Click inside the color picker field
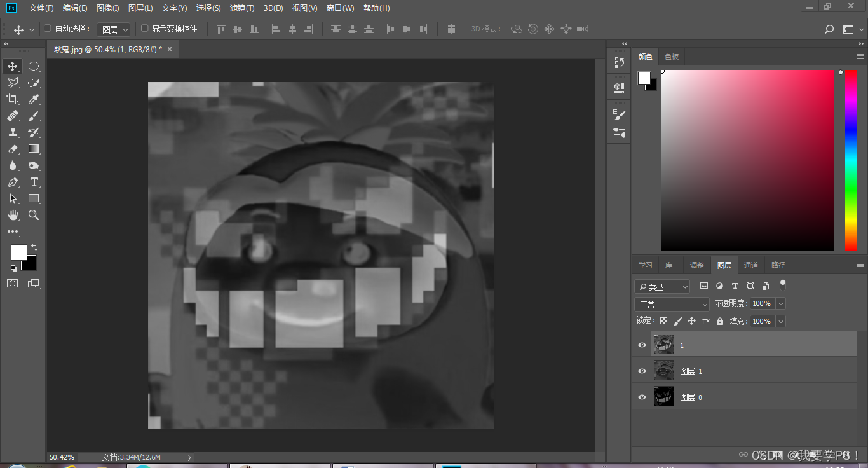Image resolution: width=868 pixels, height=468 pixels. tap(747, 160)
